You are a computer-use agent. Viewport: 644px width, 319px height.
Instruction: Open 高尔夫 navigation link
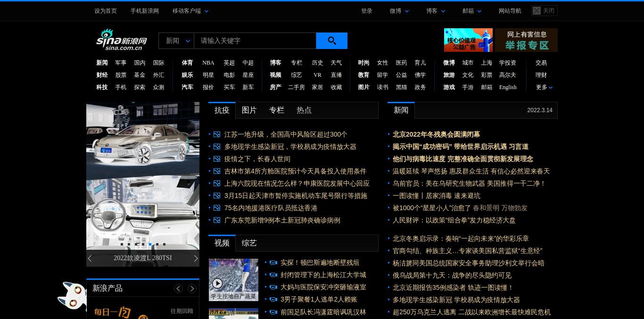click(x=508, y=75)
